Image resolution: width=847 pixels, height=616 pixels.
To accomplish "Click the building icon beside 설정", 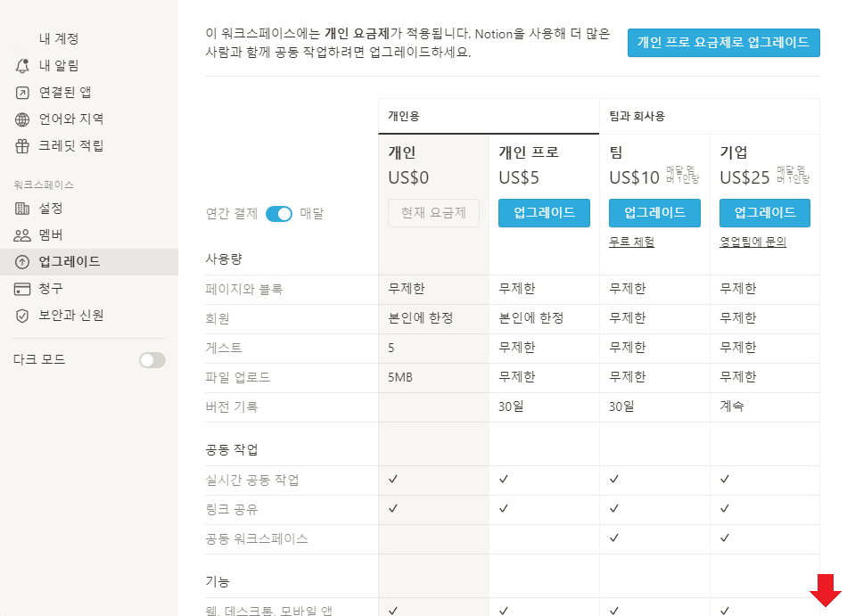I will (x=22, y=209).
